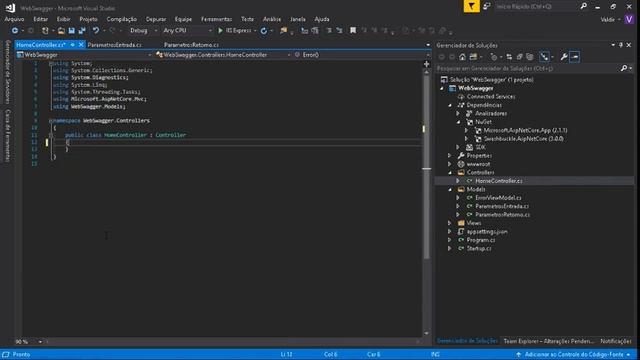Open the Compilação menu
This screenshot has width=640, height=360.
pos(122,19)
